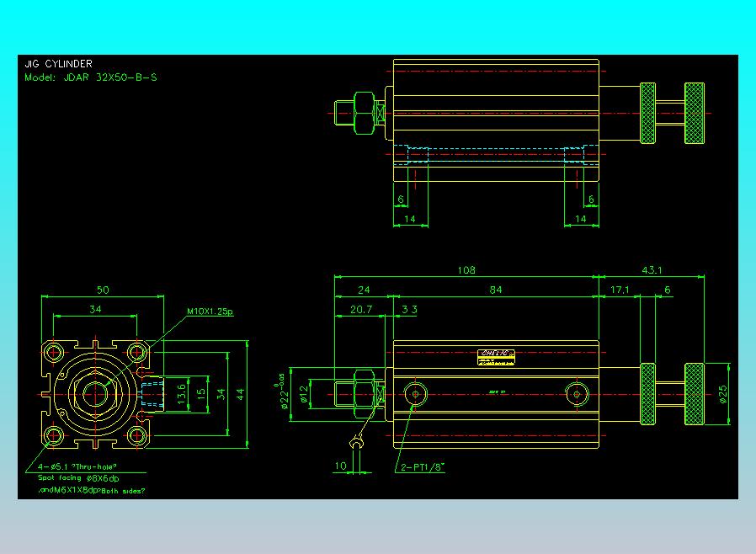Viewport: 756px width, 554px height.
Task: Click the 15 vertical dimension text
Action: point(201,393)
